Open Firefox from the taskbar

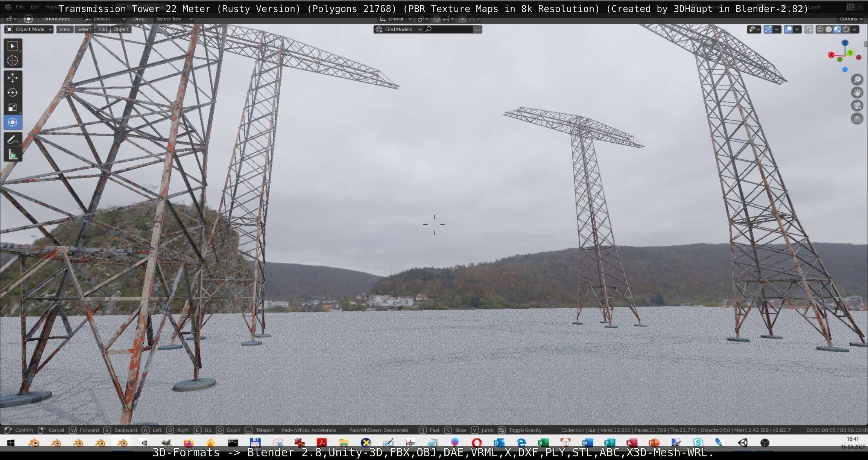189,443
